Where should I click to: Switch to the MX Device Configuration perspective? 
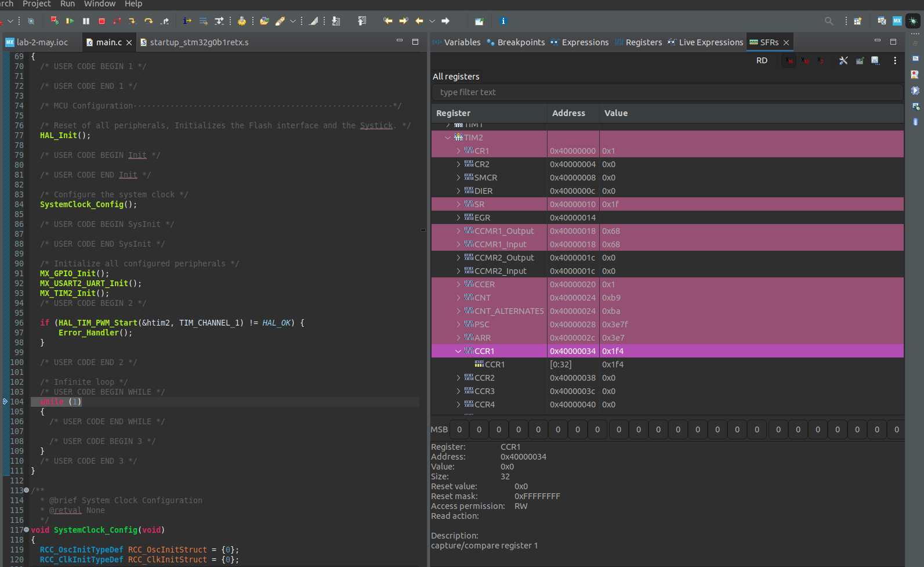pyautogui.click(x=897, y=21)
